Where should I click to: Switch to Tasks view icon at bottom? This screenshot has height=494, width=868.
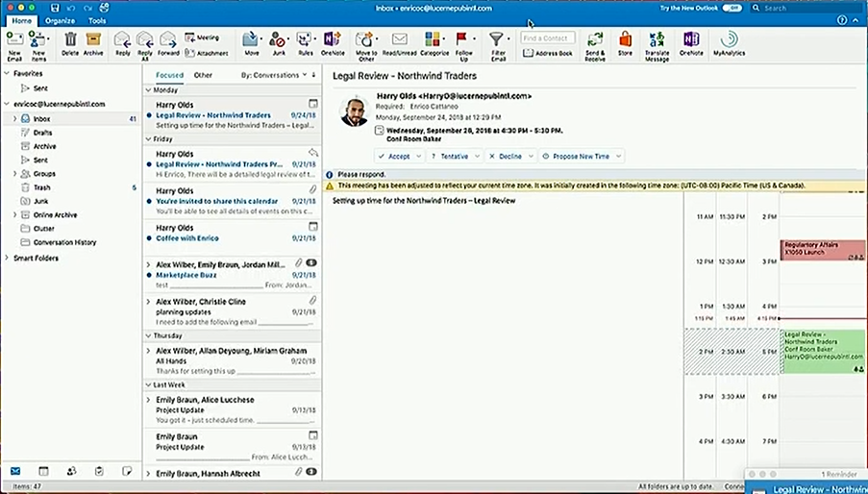point(99,471)
